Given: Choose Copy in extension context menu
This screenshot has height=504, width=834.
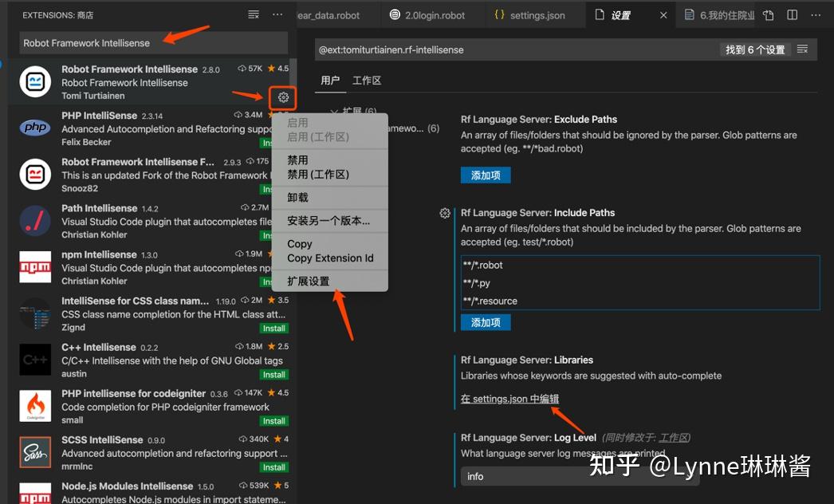Looking at the screenshot, I should point(300,244).
